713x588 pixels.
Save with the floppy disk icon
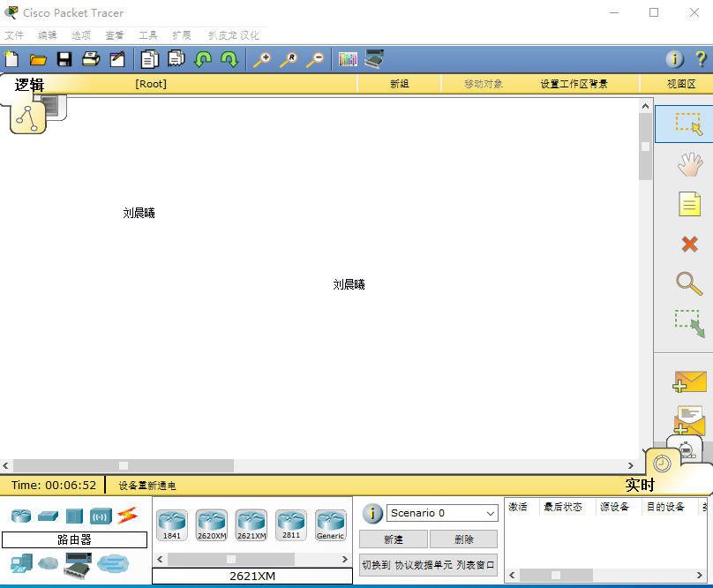click(64, 59)
